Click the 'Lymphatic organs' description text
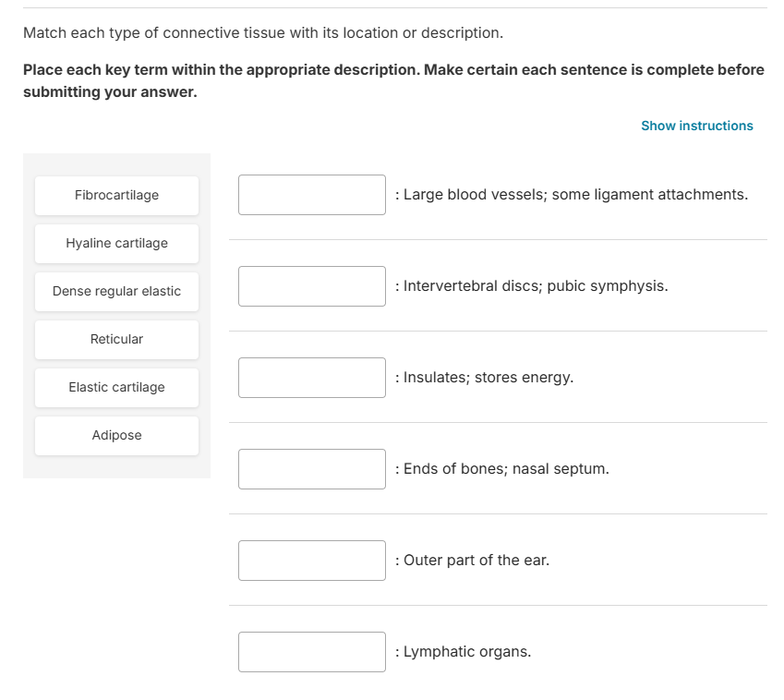 click(x=465, y=651)
